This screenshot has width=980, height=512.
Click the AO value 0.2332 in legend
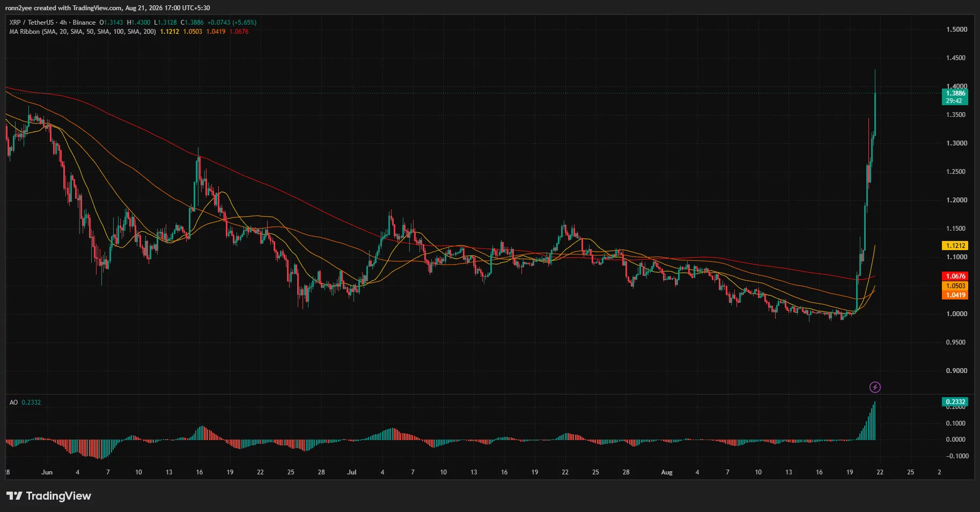tap(31, 403)
